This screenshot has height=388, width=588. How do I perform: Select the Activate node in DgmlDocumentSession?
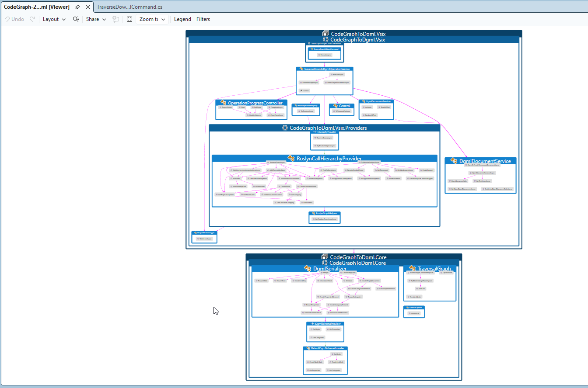[x=368, y=107]
